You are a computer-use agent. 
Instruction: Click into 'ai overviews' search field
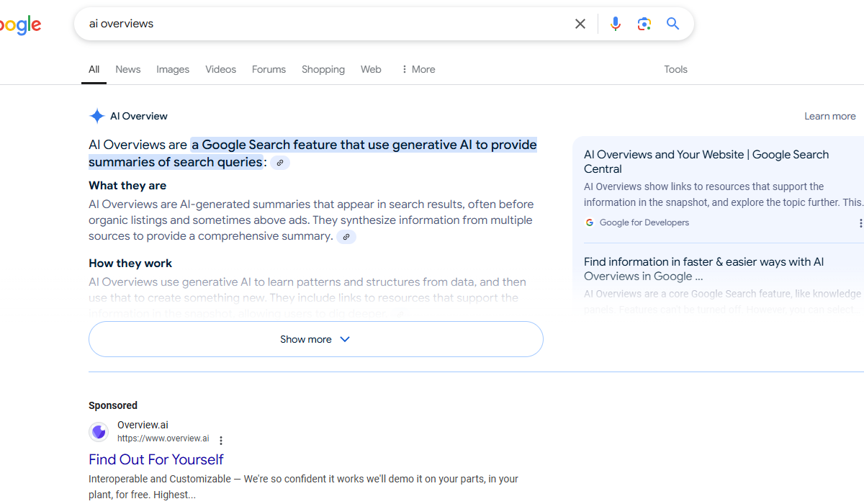(x=324, y=24)
